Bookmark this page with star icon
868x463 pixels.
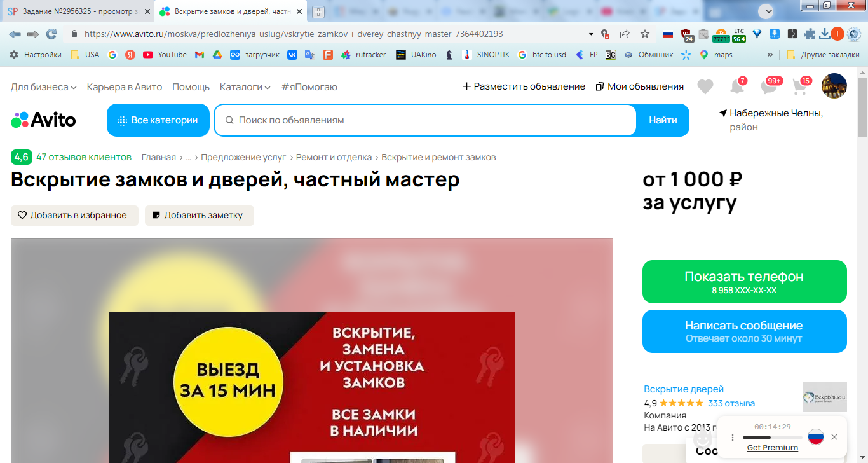(645, 34)
